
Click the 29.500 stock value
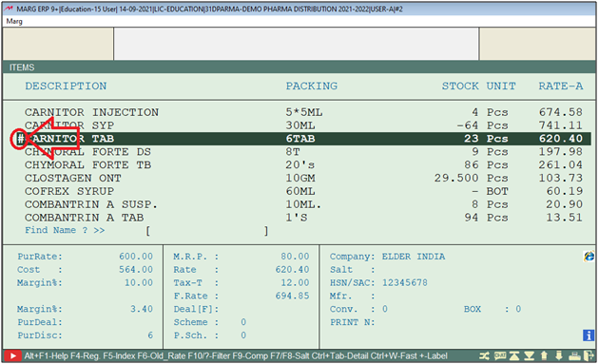pyautogui.click(x=456, y=178)
